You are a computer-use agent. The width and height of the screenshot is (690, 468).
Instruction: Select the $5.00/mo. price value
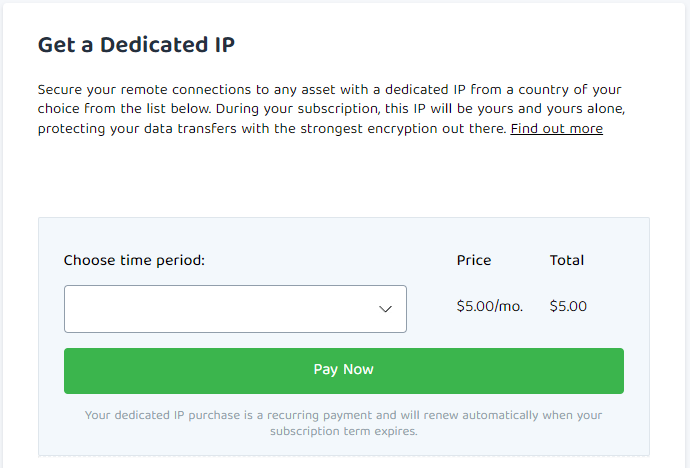(490, 306)
